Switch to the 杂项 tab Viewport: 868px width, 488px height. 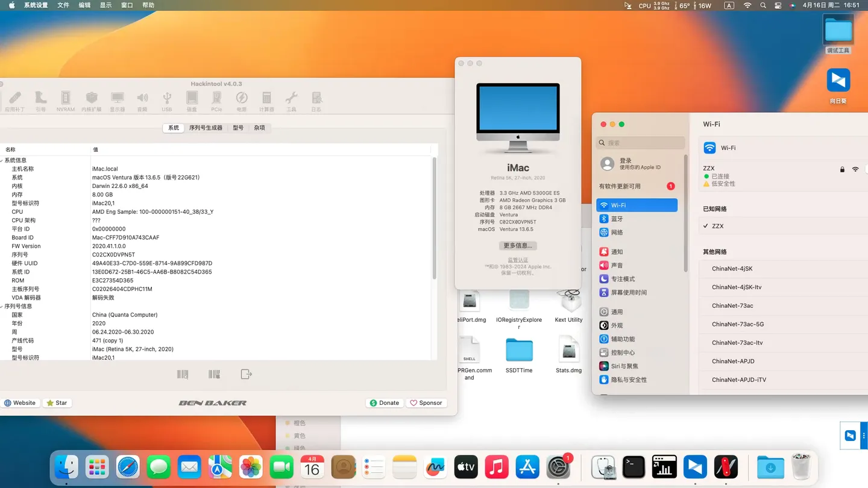(x=259, y=128)
